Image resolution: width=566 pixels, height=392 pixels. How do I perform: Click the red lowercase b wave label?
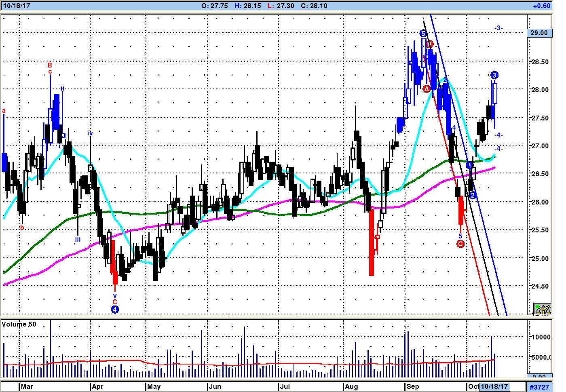[x=22, y=228]
